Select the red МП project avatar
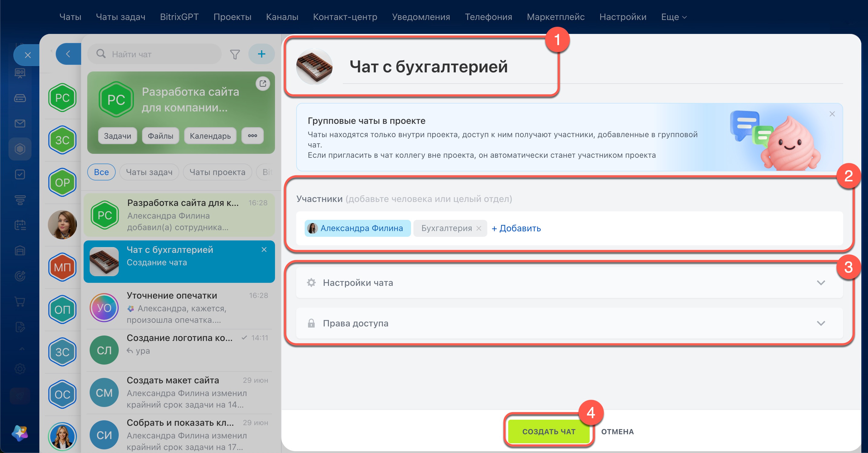The image size is (868, 453). (62, 267)
